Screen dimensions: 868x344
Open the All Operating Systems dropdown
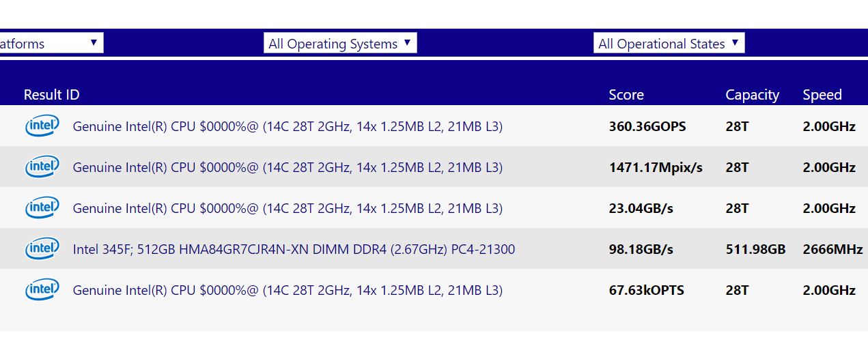[340, 44]
